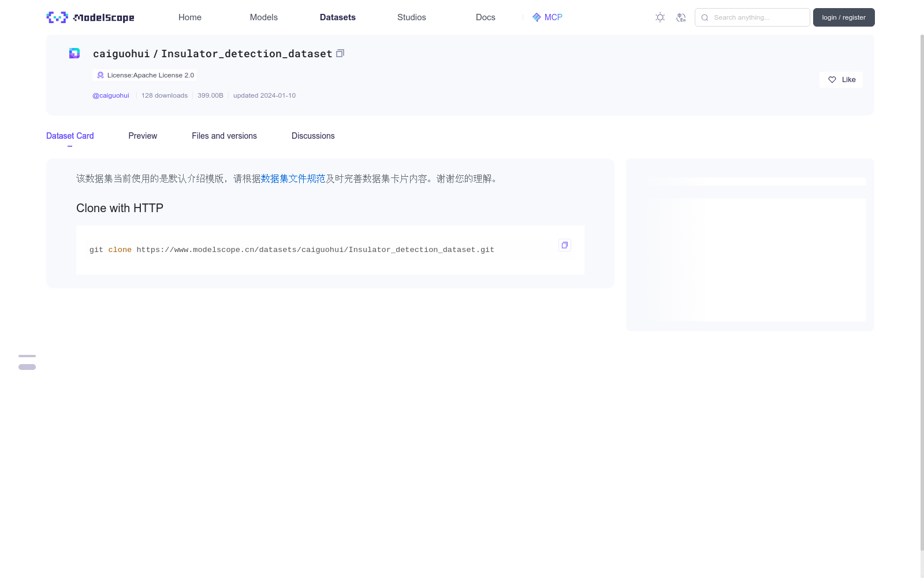
Task: Go to Models page
Action: point(264,17)
